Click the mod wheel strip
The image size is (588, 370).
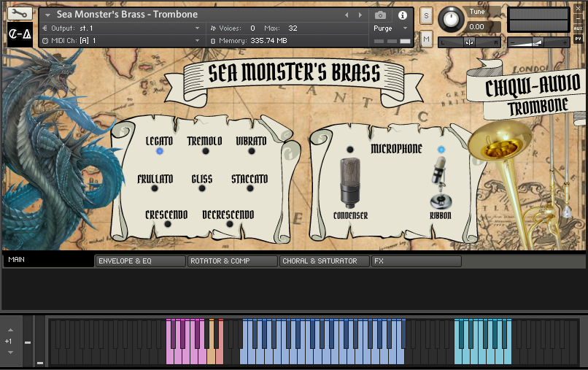coord(40,341)
